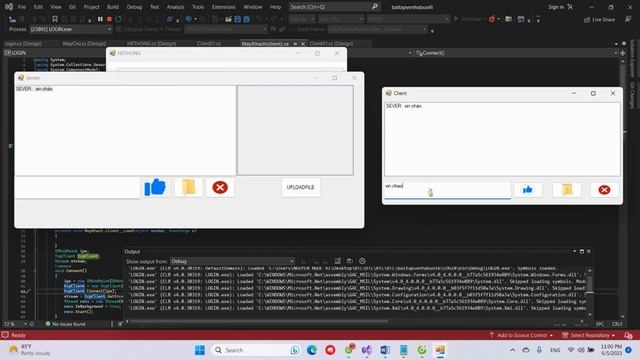Click the Wi-Fi network tray icon
This screenshot has height=360, width=640.
click(x=571, y=350)
